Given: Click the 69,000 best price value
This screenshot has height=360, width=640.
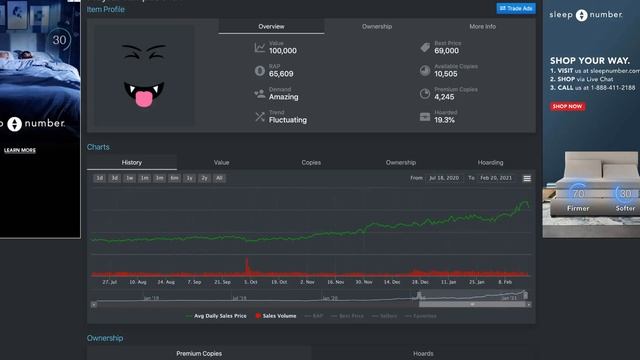Looking at the screenshot, I should coord(447,51).
